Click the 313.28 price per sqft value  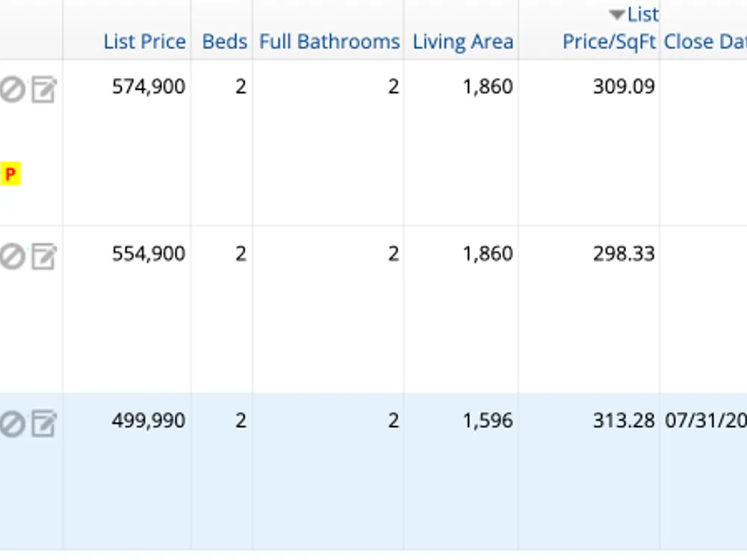(x=624, y=421)
